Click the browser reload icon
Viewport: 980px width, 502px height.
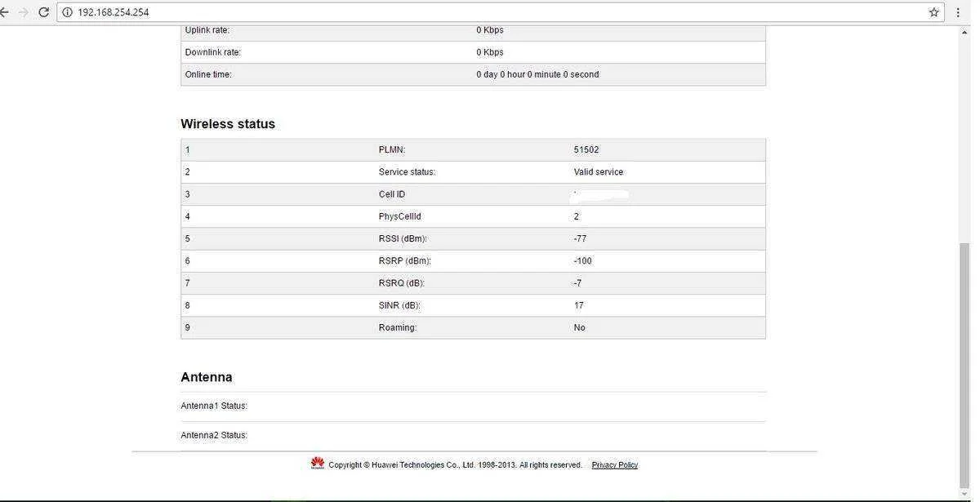click(x=43, y=12)
